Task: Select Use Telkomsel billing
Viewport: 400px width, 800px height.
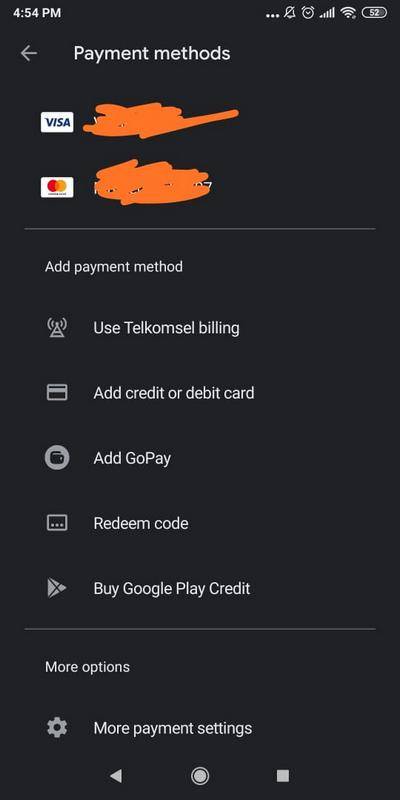Action: (200, 328)
